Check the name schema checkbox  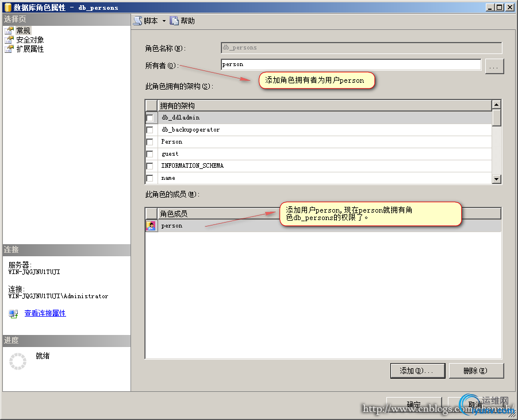(149, 178)
